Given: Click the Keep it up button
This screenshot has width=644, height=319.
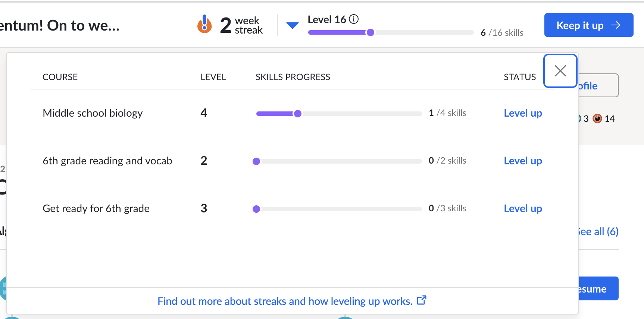Looking at the screenshot, I should (589, 25).
